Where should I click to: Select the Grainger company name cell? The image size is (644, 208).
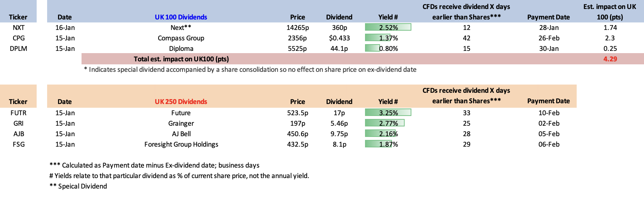click(x=181, y=123)
